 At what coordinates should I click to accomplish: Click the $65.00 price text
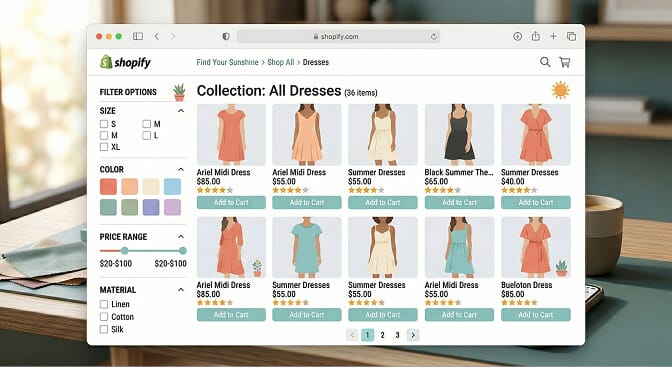point(436,181)
